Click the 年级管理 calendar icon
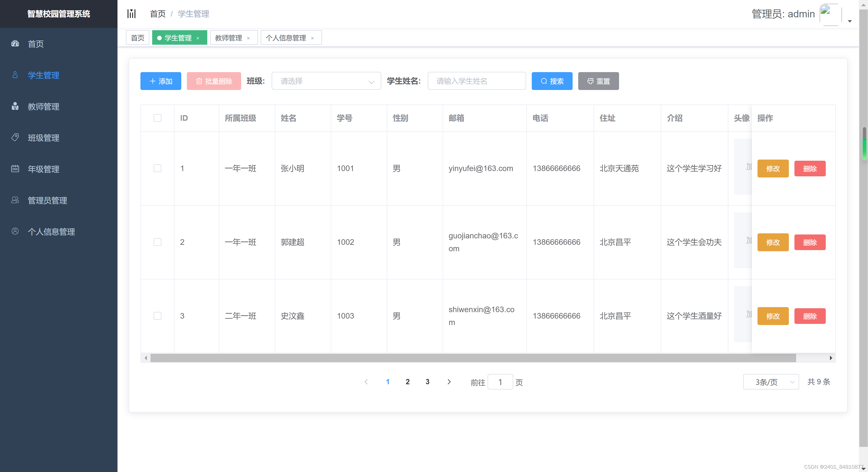This screenshot has height=472, width=868. point(15,169)
